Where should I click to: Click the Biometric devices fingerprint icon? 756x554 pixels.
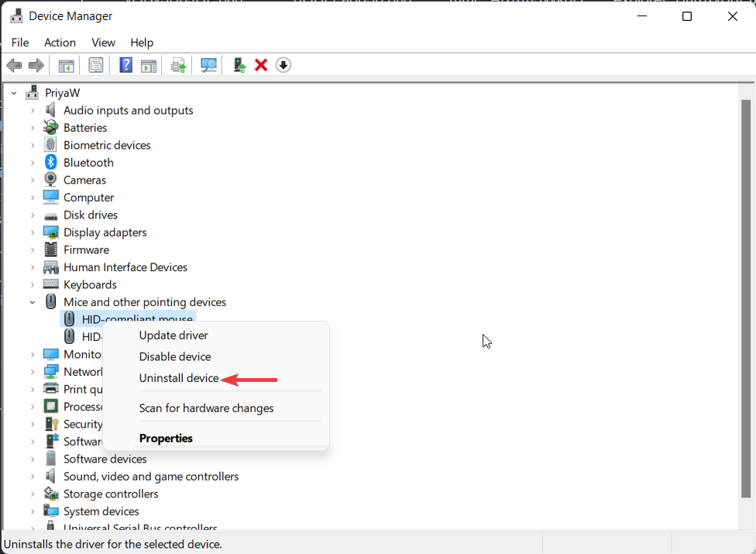(x=50, y=145)
